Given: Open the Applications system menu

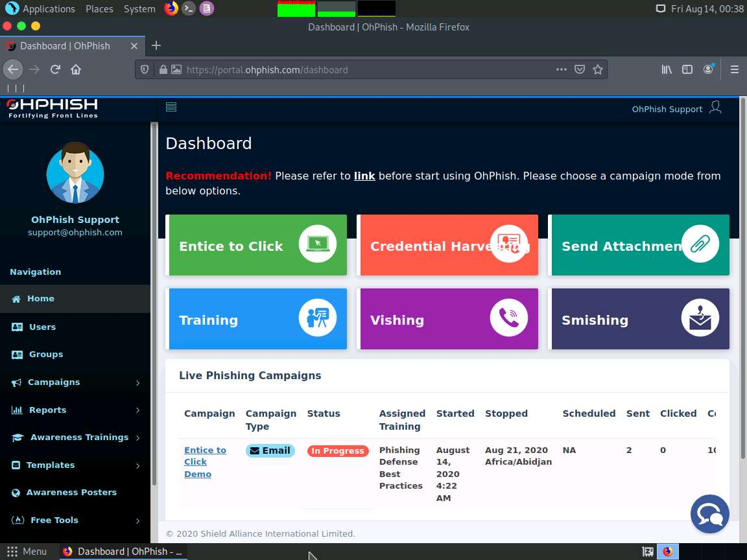Looking at the screenshot, I should 49,8.
